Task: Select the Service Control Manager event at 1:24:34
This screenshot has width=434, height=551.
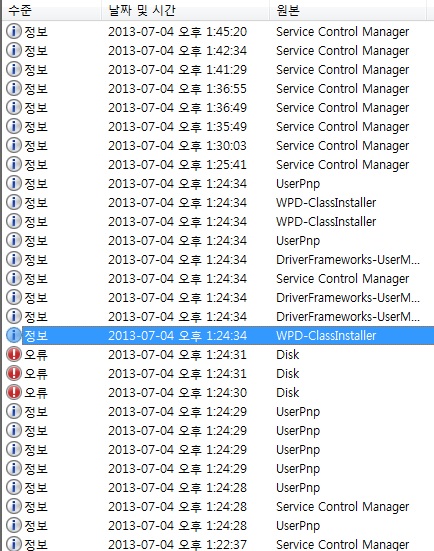Action: point(218,279)
